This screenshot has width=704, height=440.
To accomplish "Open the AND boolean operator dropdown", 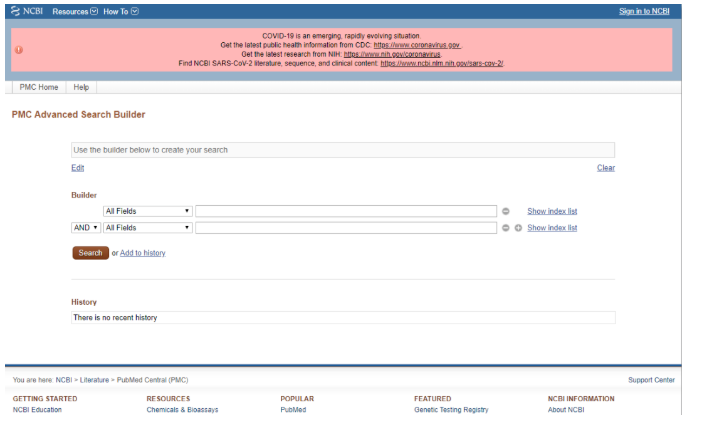I will tap(86, 228).
